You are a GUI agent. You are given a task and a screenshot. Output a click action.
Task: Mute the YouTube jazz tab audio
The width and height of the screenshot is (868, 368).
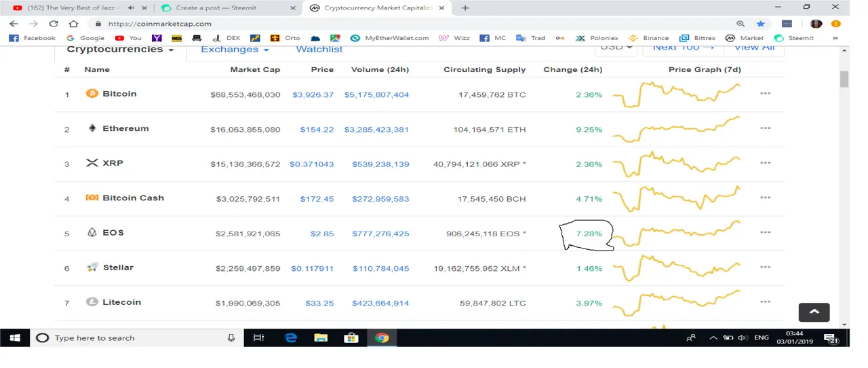(x=131, y=8)
